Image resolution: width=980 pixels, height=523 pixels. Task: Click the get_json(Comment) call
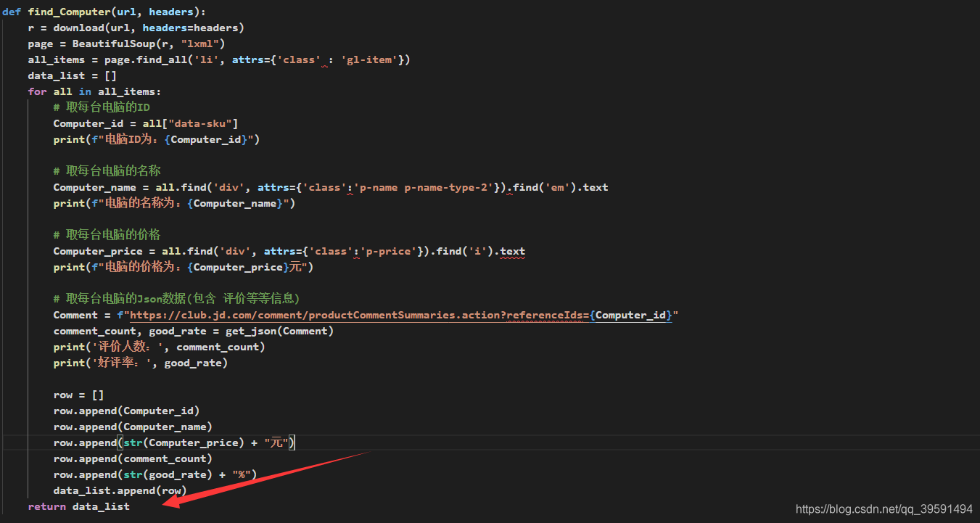pos(279,331)
